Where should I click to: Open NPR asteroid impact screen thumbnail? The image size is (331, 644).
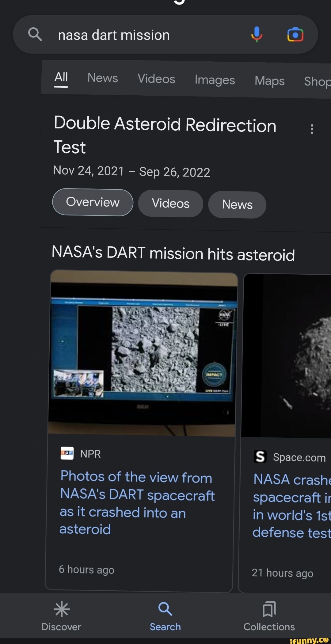tap(143, 353)
